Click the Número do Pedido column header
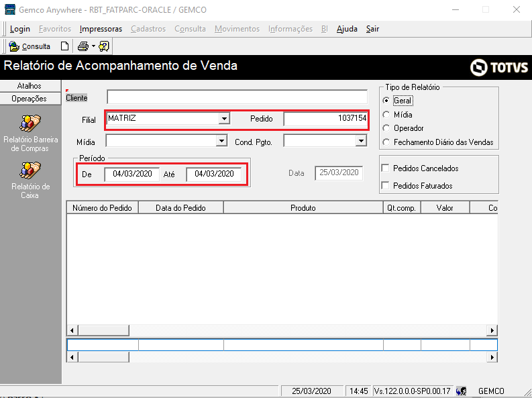Screen dimensions: 532x398 point(102,207)
